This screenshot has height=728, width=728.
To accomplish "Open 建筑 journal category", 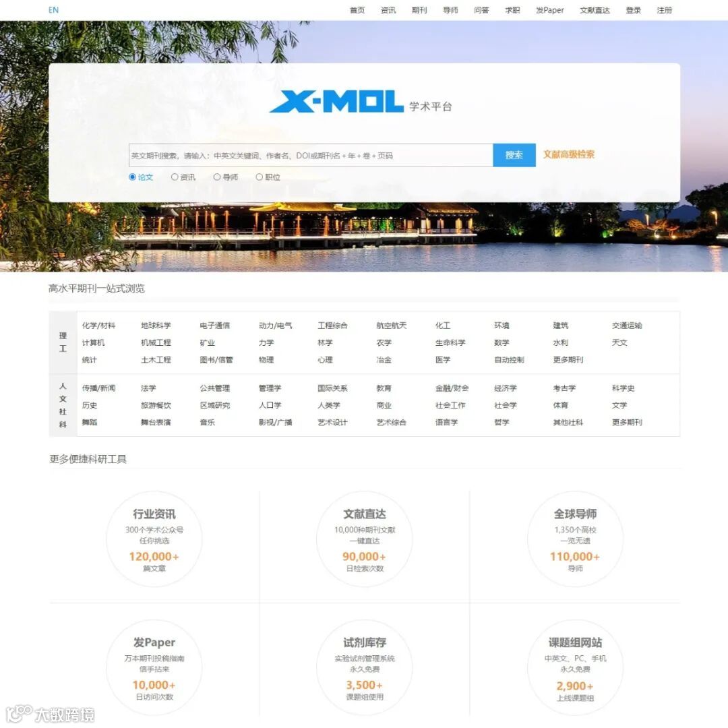I will [x=560, y=326].
